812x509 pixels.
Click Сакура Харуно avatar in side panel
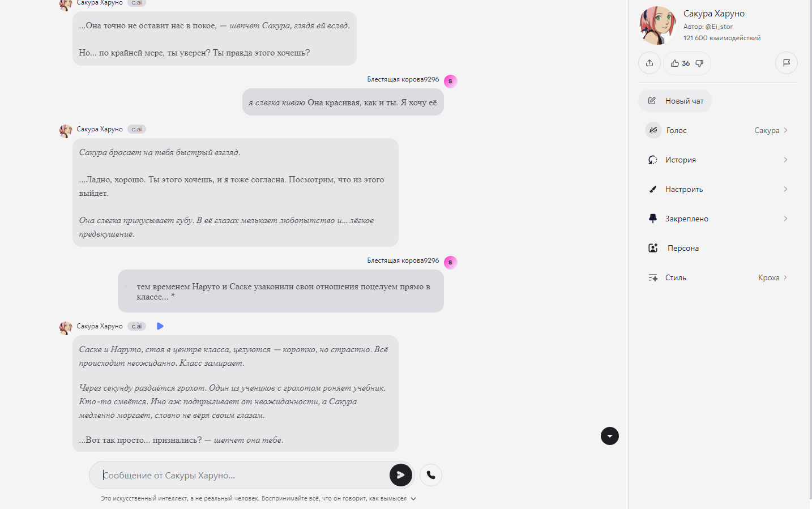658,25
